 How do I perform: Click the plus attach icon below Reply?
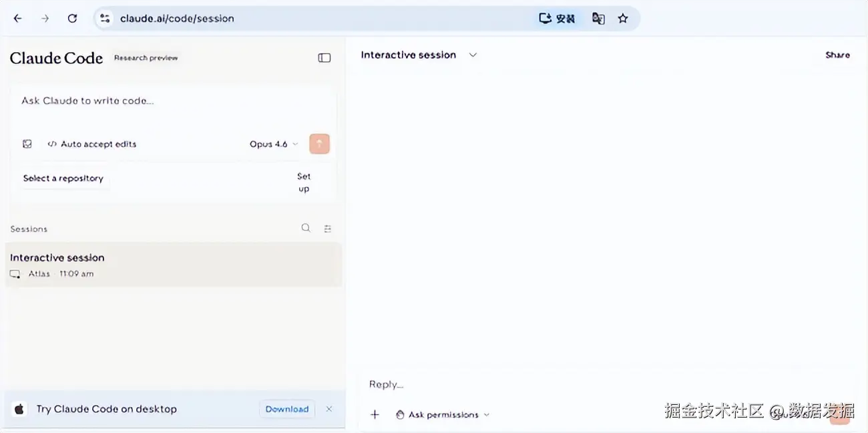point(375,414)
